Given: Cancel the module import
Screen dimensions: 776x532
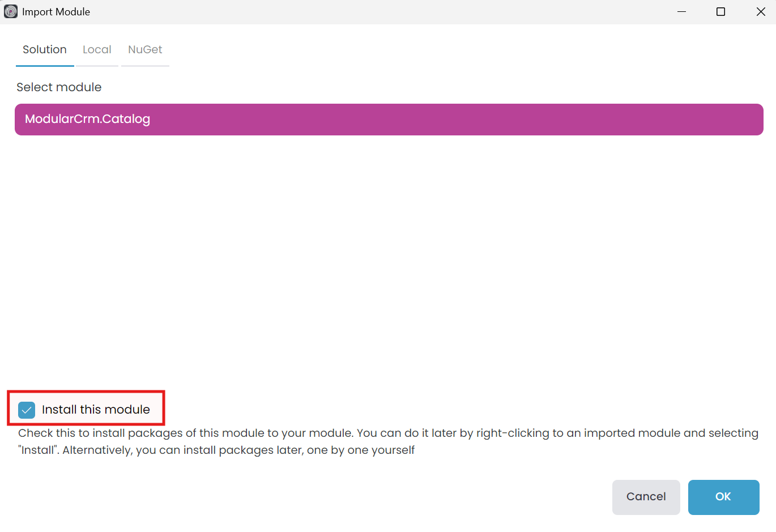Looking at the screenshot, I should tap(646, 497).
